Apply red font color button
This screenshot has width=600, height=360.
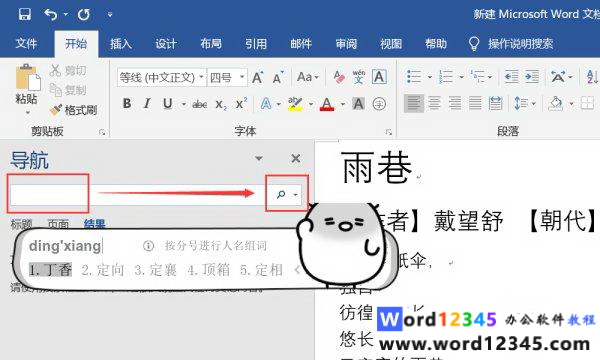[327, 104]
